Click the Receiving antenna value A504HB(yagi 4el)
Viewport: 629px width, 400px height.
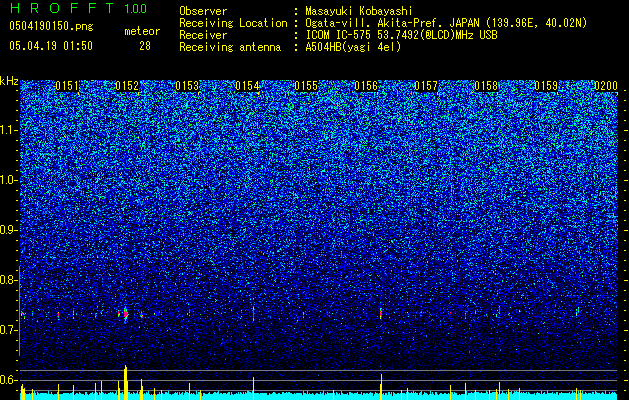353,47
